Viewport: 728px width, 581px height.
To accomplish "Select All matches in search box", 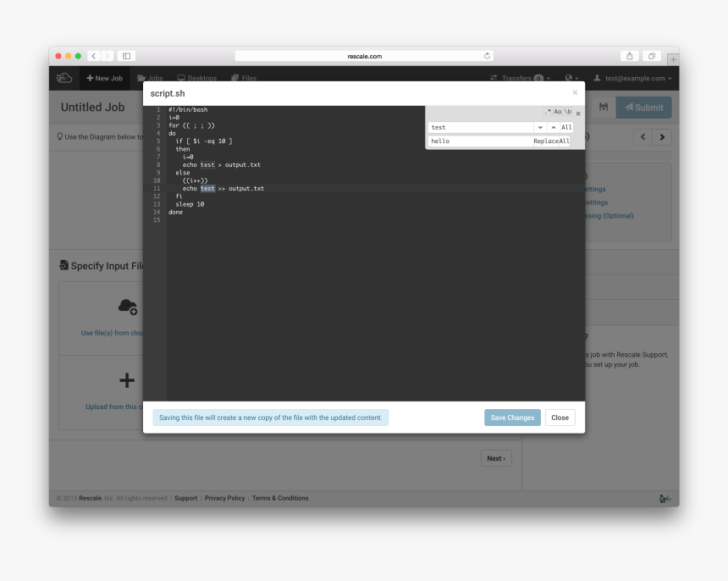I will 566,127.
